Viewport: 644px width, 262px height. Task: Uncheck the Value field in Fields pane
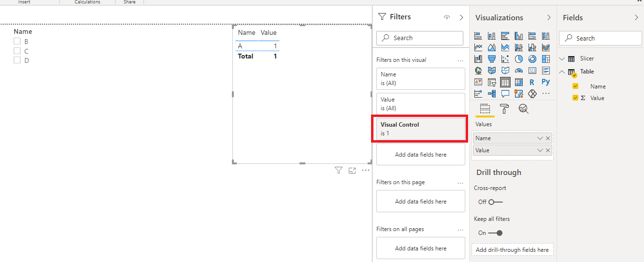[x=575, y=98]
